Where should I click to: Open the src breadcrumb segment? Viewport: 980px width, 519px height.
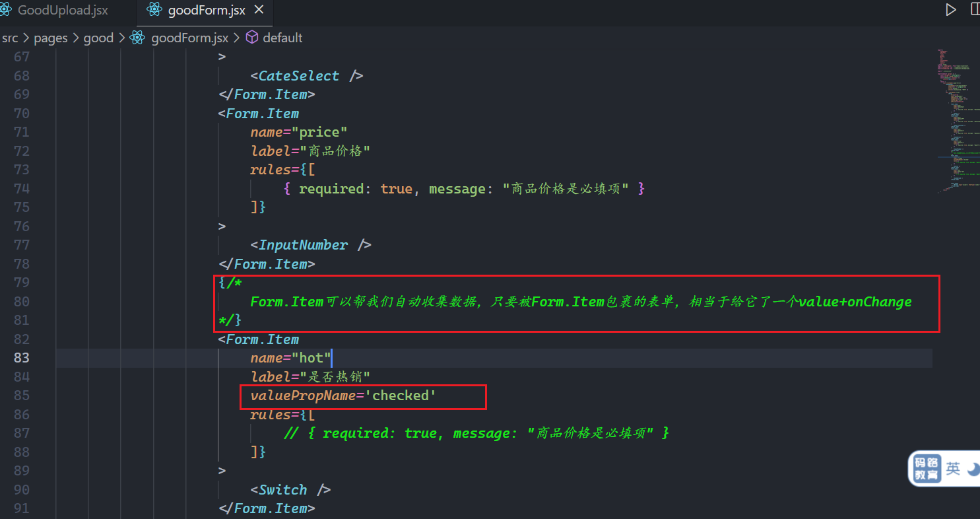pyautogui.click(x=10, y=38)
